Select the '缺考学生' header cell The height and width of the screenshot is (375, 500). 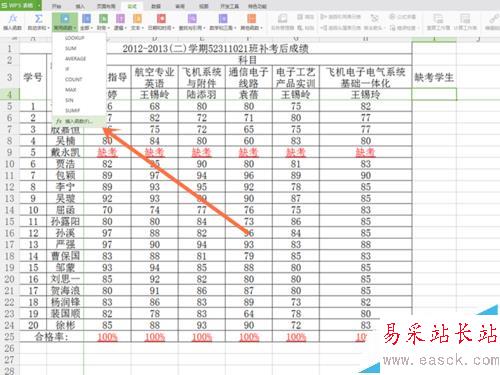[434, 77]
